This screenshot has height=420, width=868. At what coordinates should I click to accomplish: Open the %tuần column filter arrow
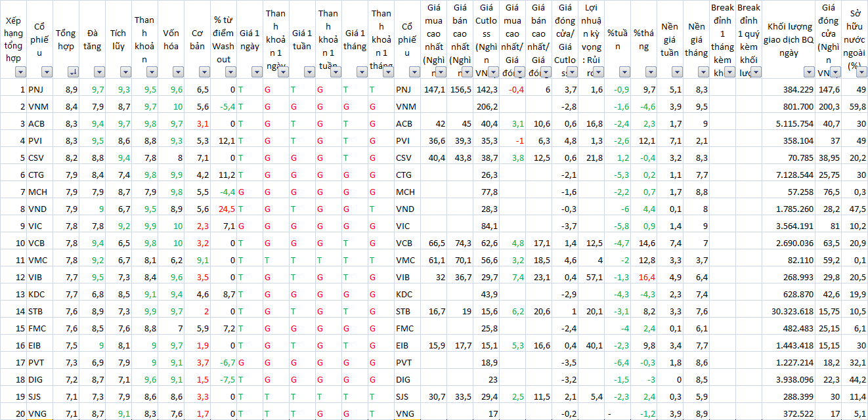624,72
